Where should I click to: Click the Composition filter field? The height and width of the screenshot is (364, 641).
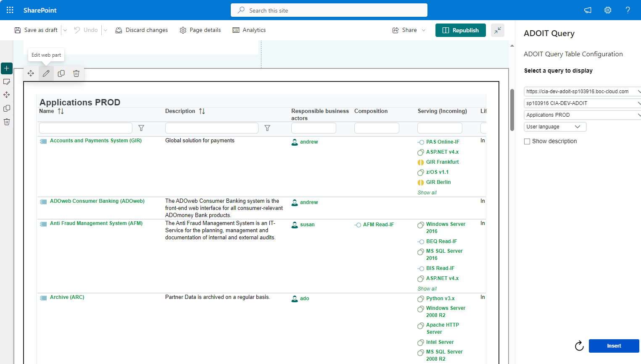point(377,128)
